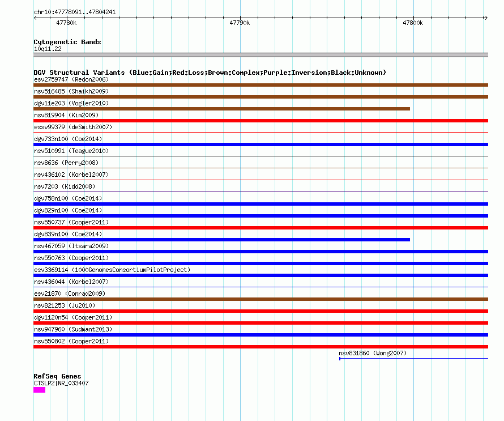
Task: Click the red bar under nsv821253
Action: (x=260, y=311)
